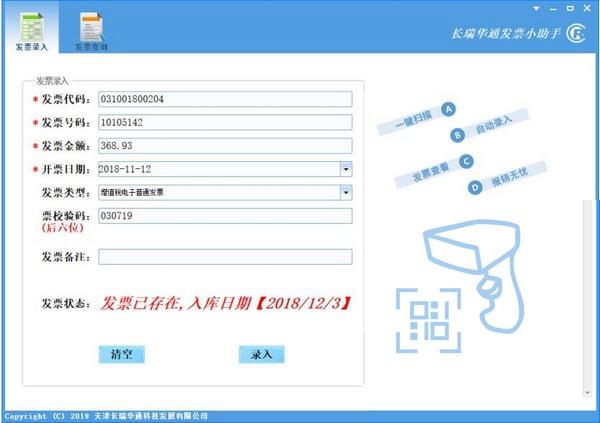Click the 票校验码 check code field
Screen dimensions: 600x423
pyautogui.click(x=225, y=216)
